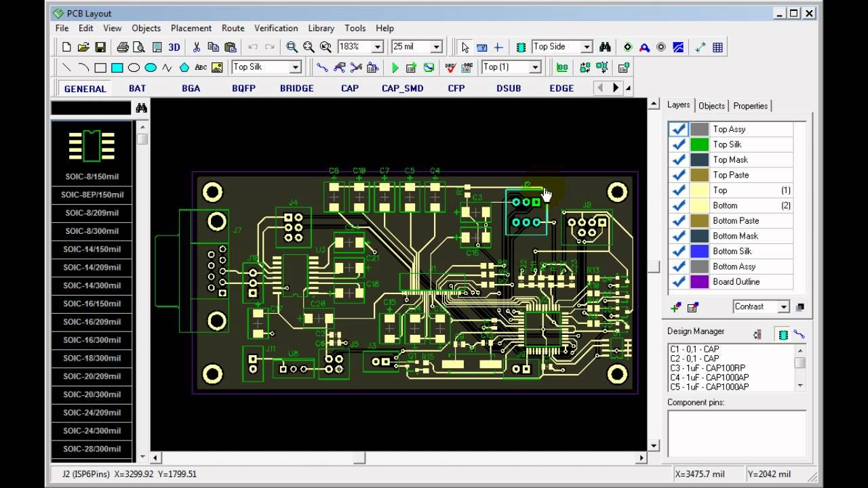The height and width of the screenshot is (488, 868).
Task: Select the Abc text tool
Action: point(201,67)
